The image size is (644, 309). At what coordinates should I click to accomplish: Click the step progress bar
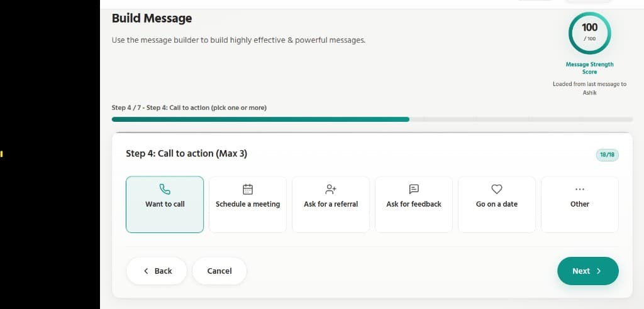[x=372, y=119]
